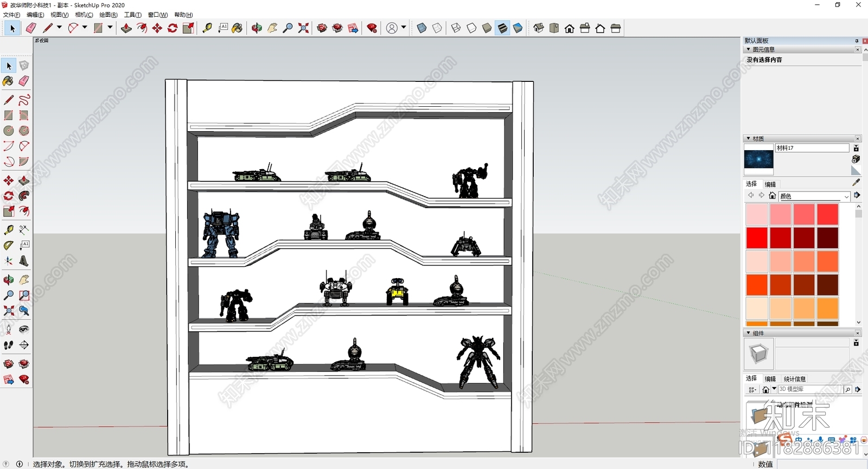This screenshot has width=868, height=469.
Task: Open the 工具(T) menu
Action: pos(132,15)
